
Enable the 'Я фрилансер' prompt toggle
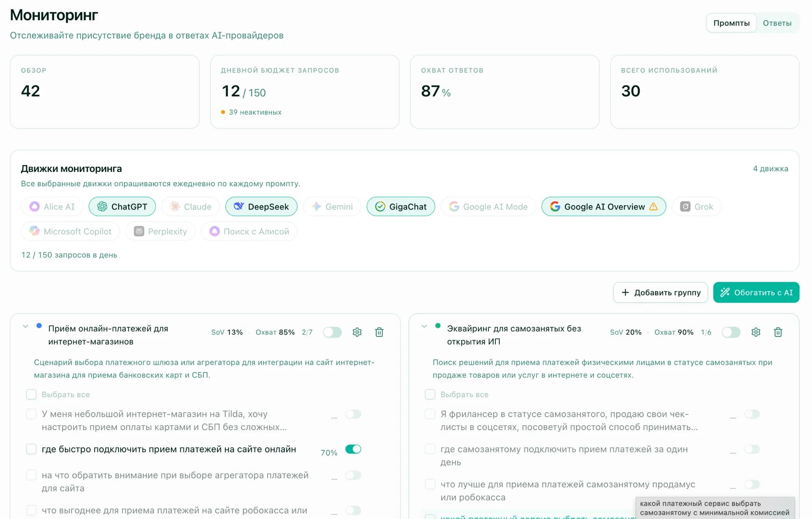tap(752, 414)
